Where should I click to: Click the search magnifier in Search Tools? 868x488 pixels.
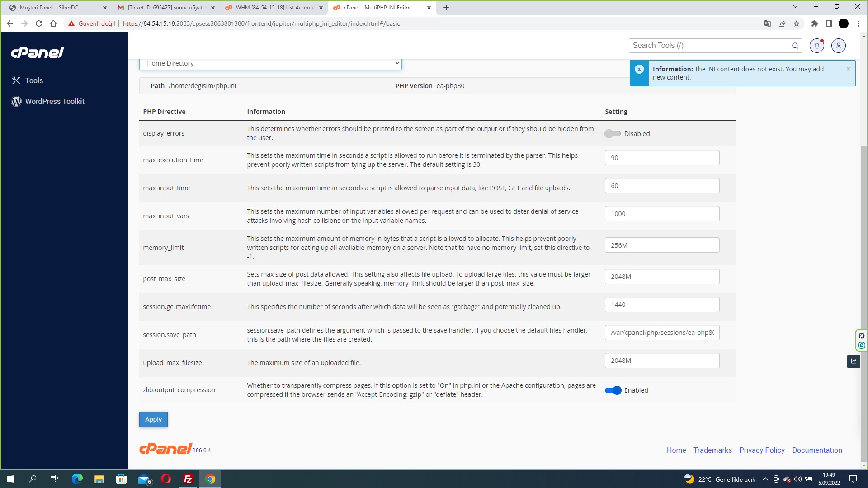click(x=795, y=46)
